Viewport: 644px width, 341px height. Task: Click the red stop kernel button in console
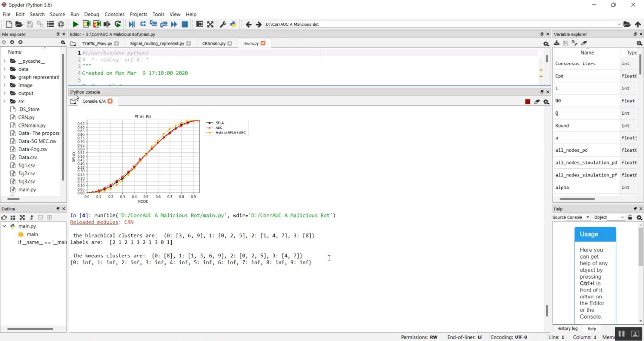528,102
